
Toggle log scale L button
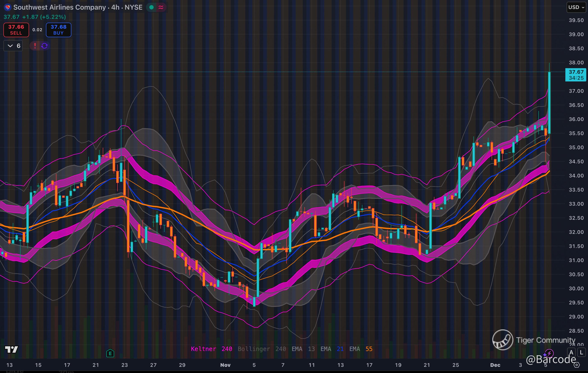581,352
